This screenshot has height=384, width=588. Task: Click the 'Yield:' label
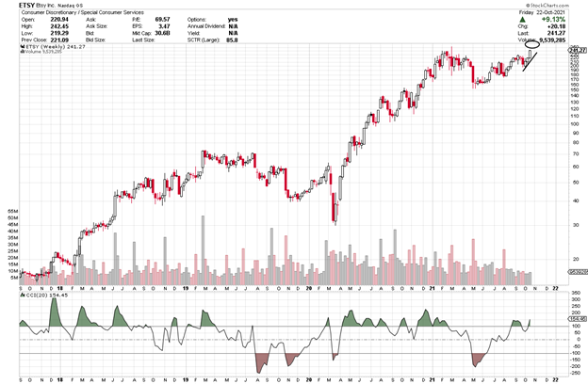click(x=194, y=33)
